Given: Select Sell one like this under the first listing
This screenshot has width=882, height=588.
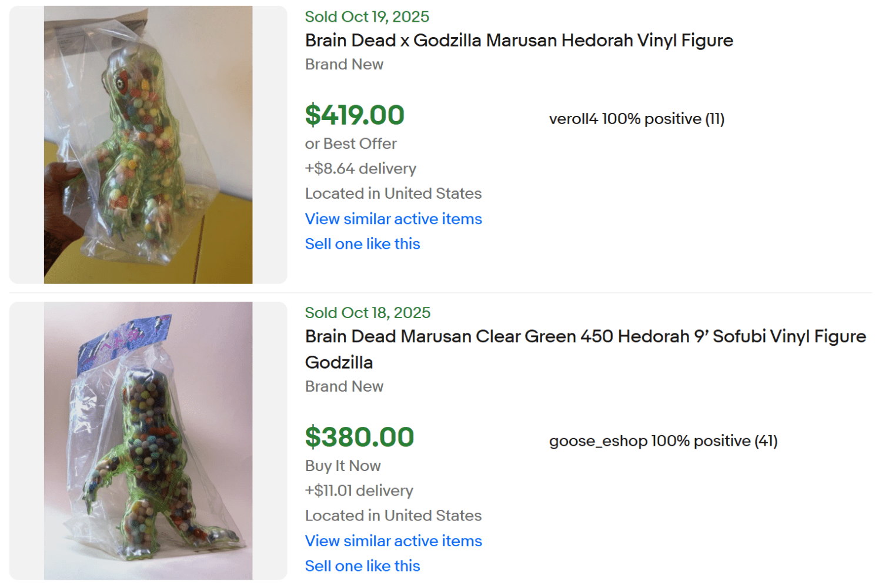Looking at the screenshot, I should point(362,243).
